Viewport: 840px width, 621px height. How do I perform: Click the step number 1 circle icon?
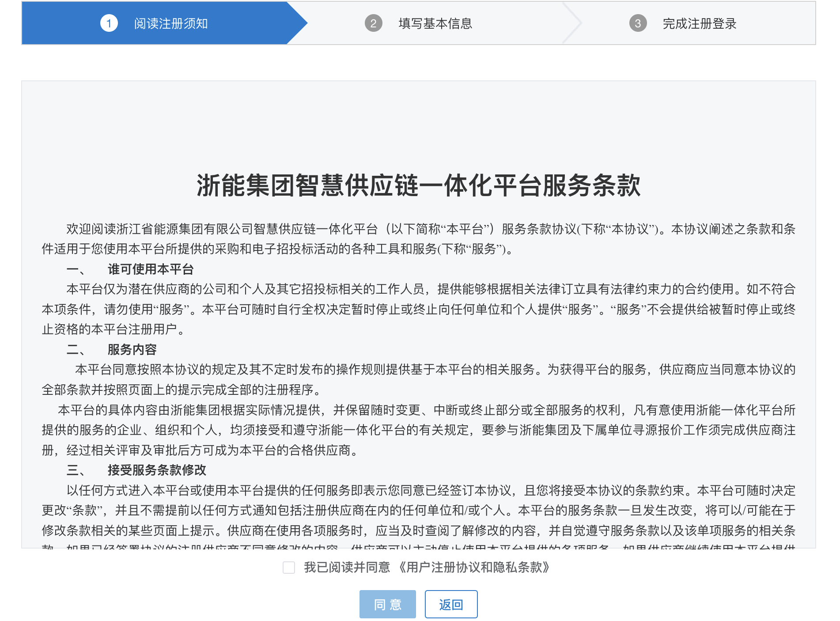[109, 23]
